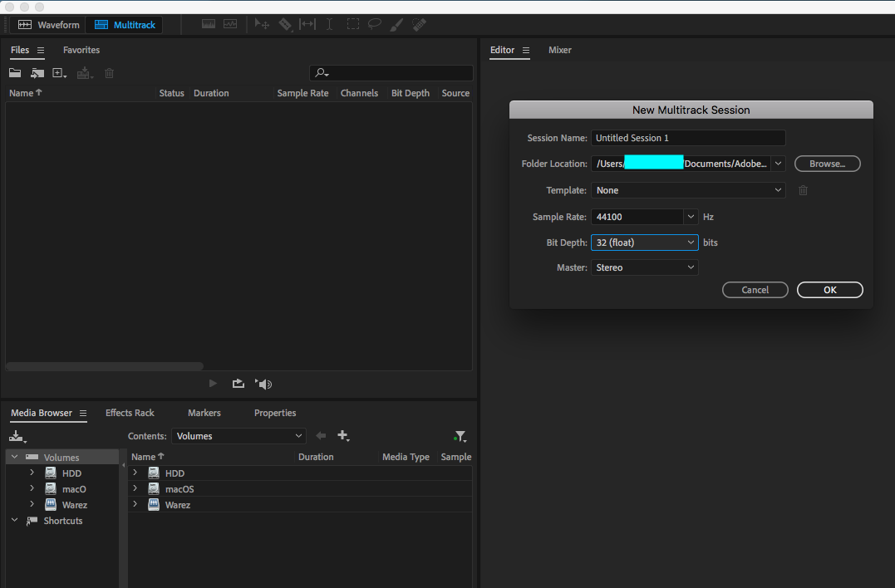This screenshot has width=895, height=588.
Task: Select the Razor tool
Action: [285, 24]
